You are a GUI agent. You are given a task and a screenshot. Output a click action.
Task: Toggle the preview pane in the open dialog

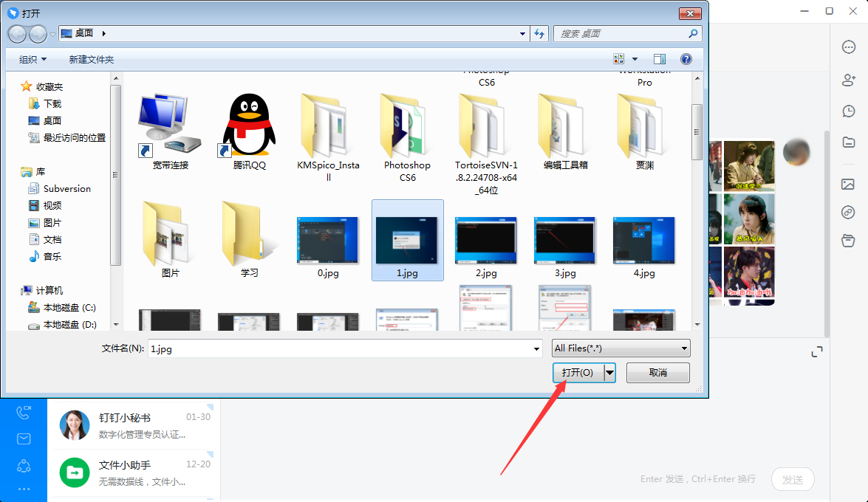660,58
